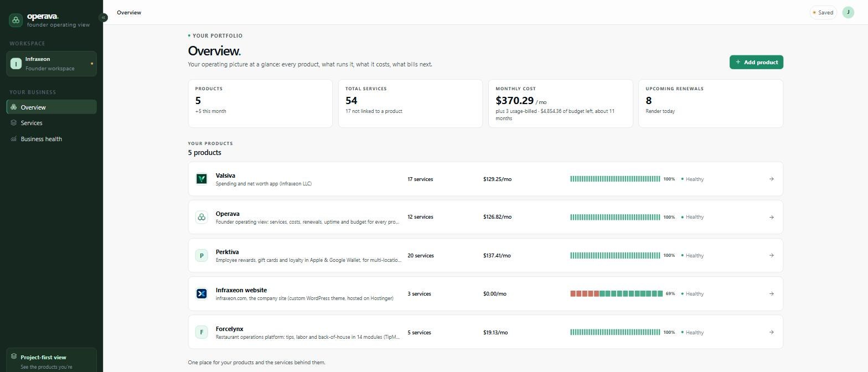Open the Monthly Cost summary card

[560, 104]
